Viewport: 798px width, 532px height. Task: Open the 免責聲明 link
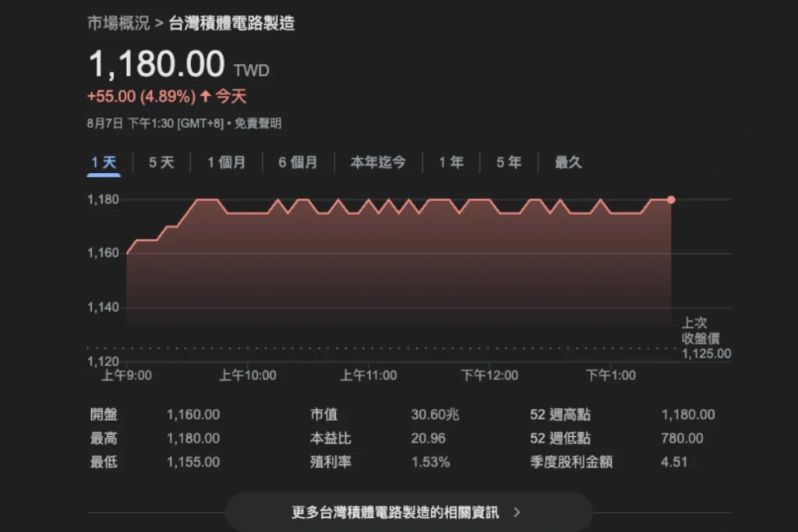pos(257,124)
